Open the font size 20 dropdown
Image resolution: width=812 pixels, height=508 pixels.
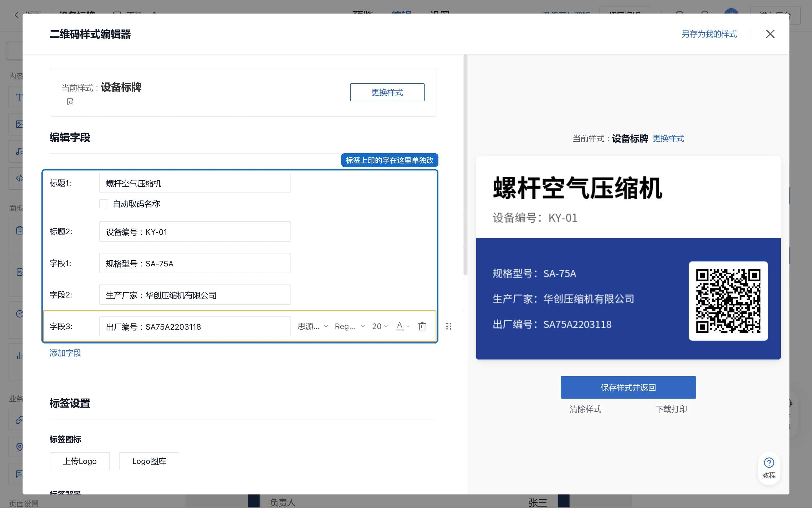[380, 326]
